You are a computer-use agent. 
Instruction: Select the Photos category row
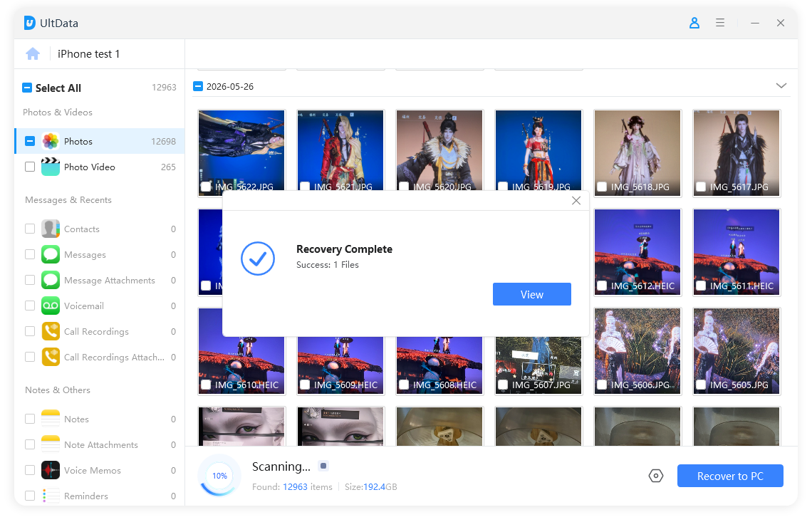pyautogui.click(x=100, y=141)
